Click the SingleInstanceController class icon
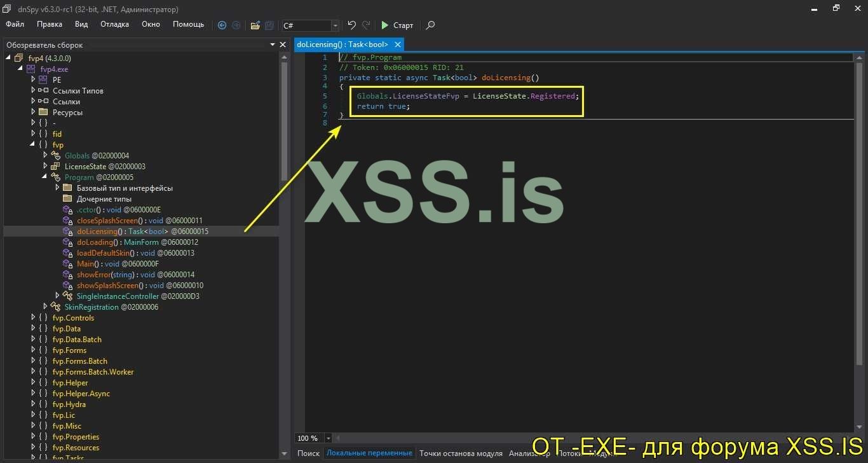Screen dimensions: 868x463 pyautogui.click(x=67, y=296)
